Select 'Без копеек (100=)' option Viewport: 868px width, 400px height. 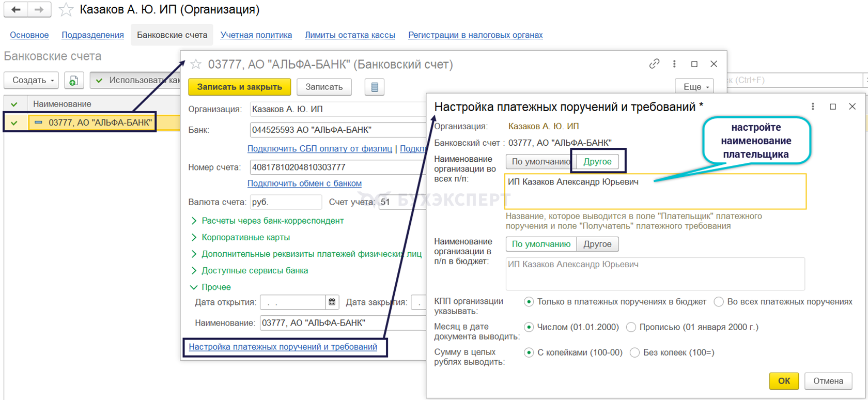tap(634, 352)
